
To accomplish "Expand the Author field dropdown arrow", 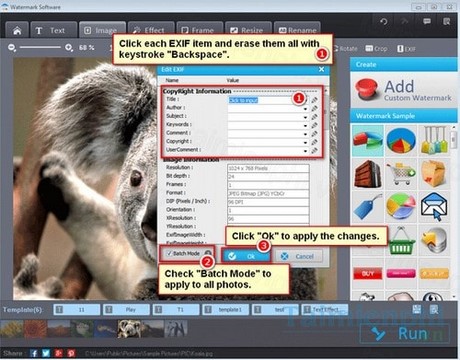I will 305,109.
